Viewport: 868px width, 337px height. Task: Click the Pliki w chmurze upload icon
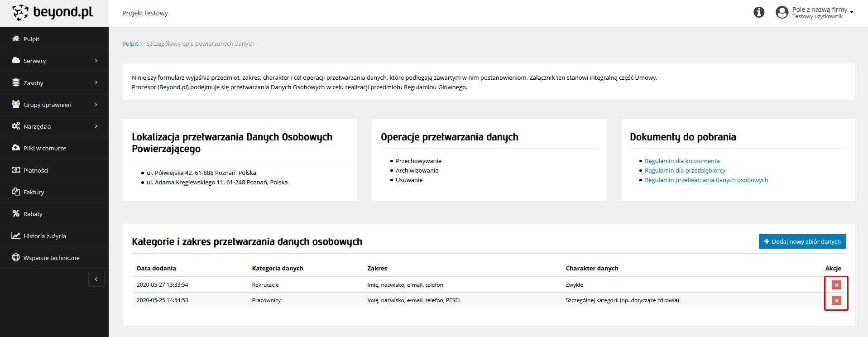(16, 148)
